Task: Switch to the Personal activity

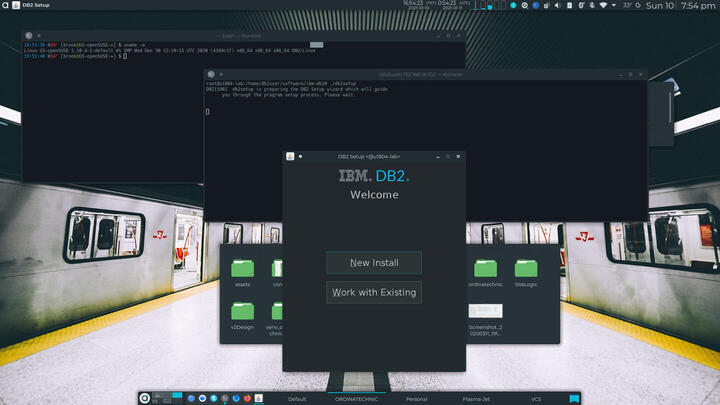Action: (416, 399)
